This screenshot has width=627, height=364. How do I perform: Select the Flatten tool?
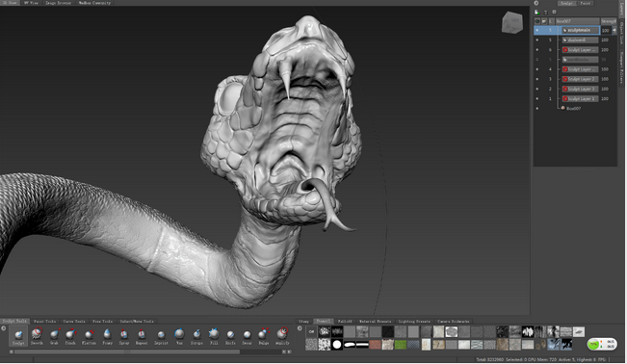click(89, 336)
